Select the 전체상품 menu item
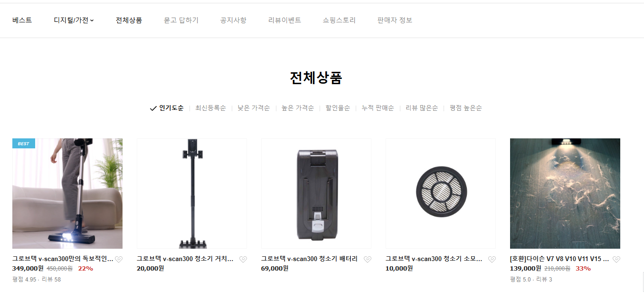 (x=129, y=20)
